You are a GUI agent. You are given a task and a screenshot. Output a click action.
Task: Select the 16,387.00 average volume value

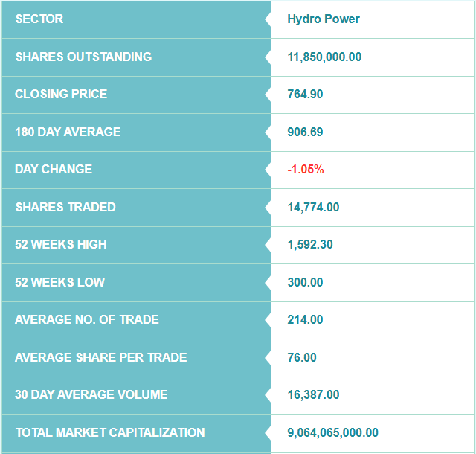coord(313,394)
